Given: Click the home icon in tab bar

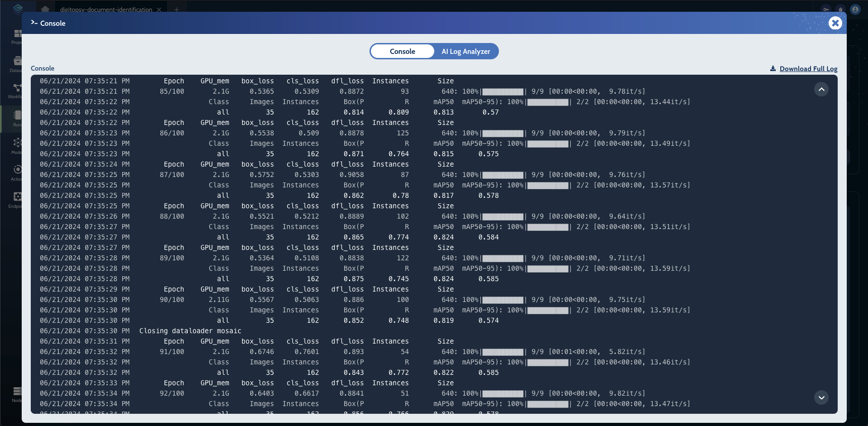Looking at the screenshot, I should click(x=45, y=9).
